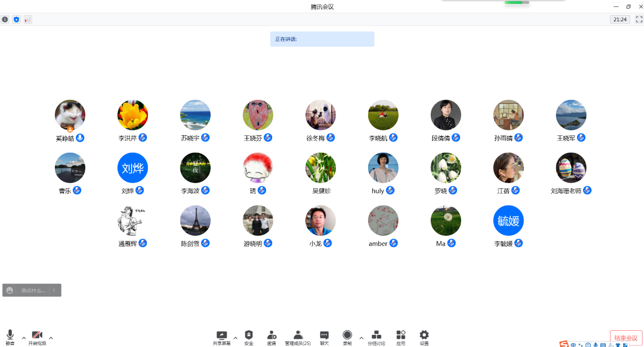Click the 说点什么 chat input box
644x347 pixels.
click(33, 290)
